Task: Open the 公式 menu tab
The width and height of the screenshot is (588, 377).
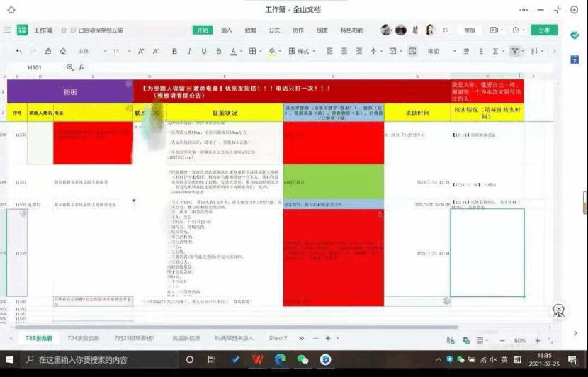Action: 274,30
